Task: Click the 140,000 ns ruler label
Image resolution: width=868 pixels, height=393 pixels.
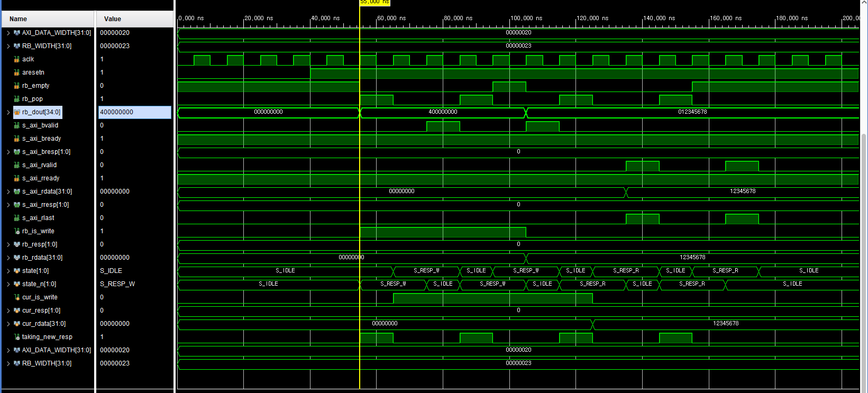Action: click(659, 18)
